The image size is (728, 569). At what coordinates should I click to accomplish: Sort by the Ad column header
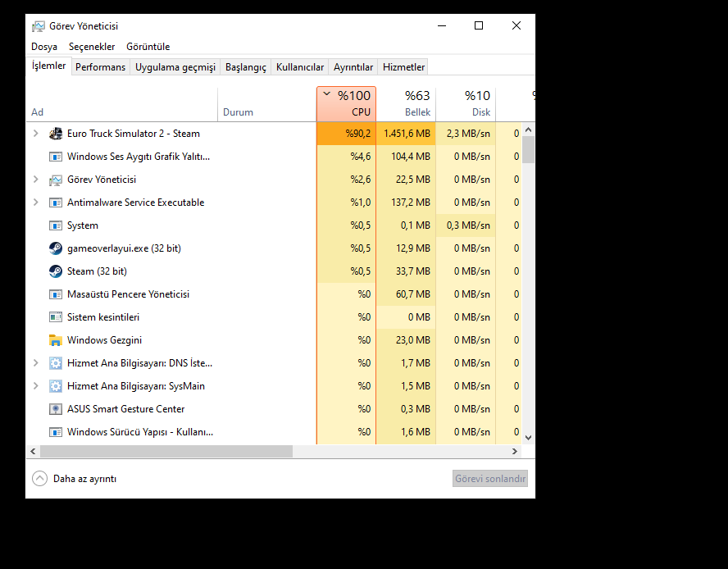(x=121, y=104)
